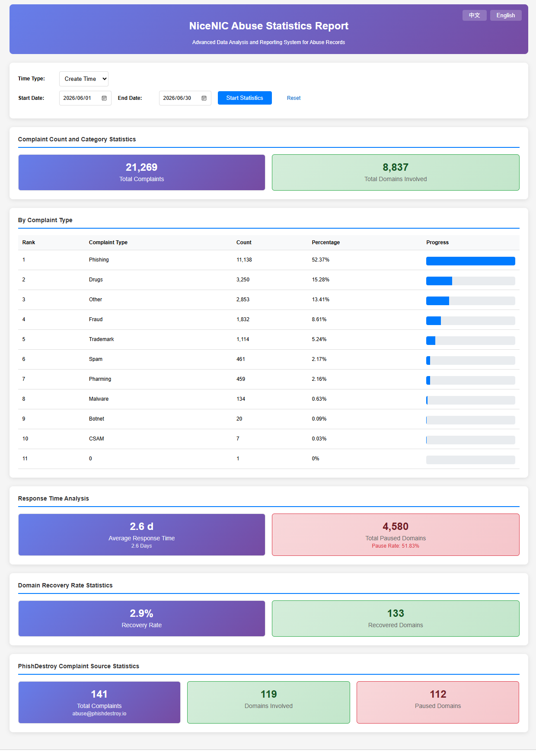Click the Start Statistics button
536x756 pixels.
pyautogui.click(x=245, y=98)
